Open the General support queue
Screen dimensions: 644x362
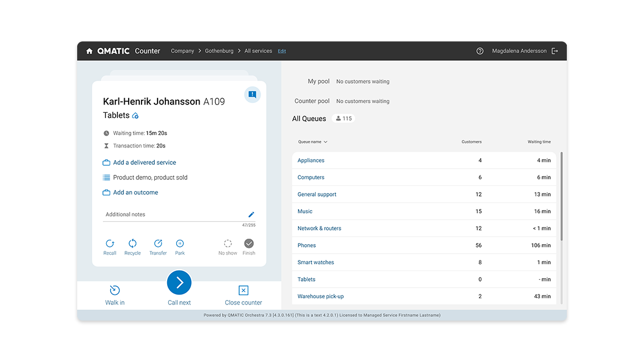click(x=316, y=194)
